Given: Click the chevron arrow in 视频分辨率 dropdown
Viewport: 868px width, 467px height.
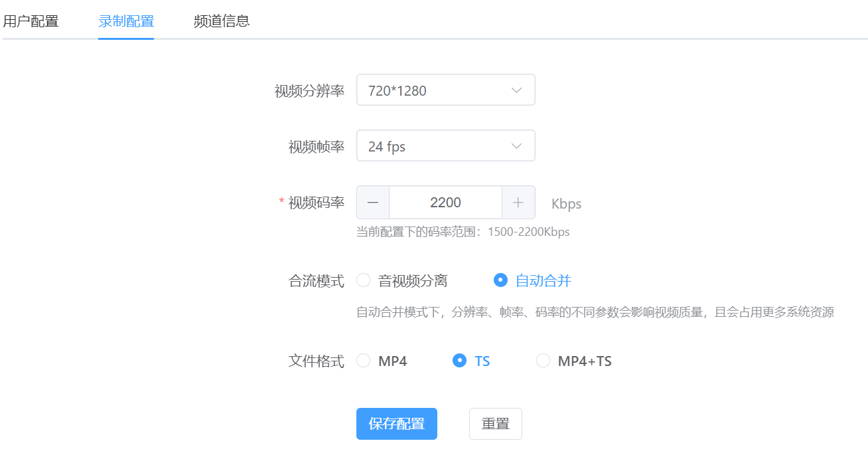Looking at the screenshot, I should tap(516, 90).
